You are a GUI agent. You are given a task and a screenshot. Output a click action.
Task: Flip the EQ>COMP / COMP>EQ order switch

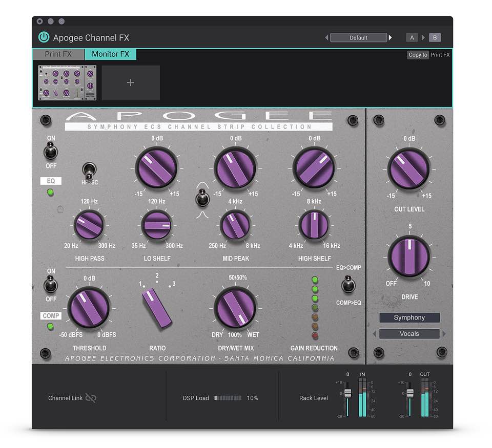348,284
